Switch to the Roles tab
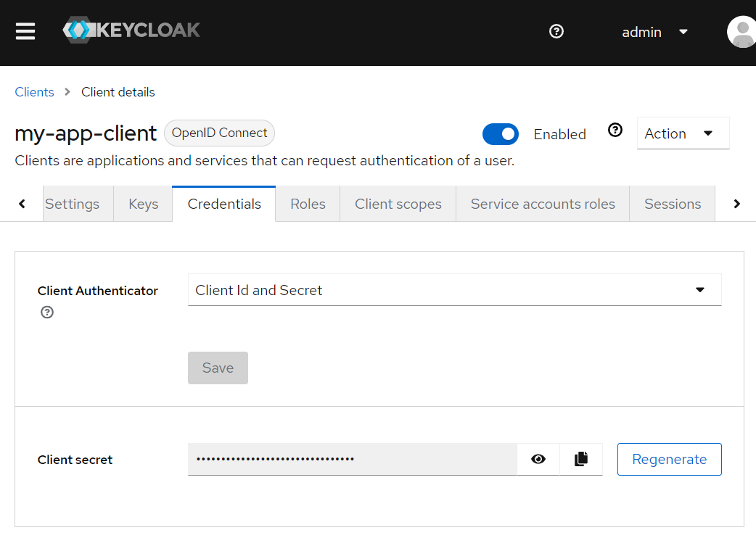This screenshot has height=538, width=756. click(x=307, y=204)
